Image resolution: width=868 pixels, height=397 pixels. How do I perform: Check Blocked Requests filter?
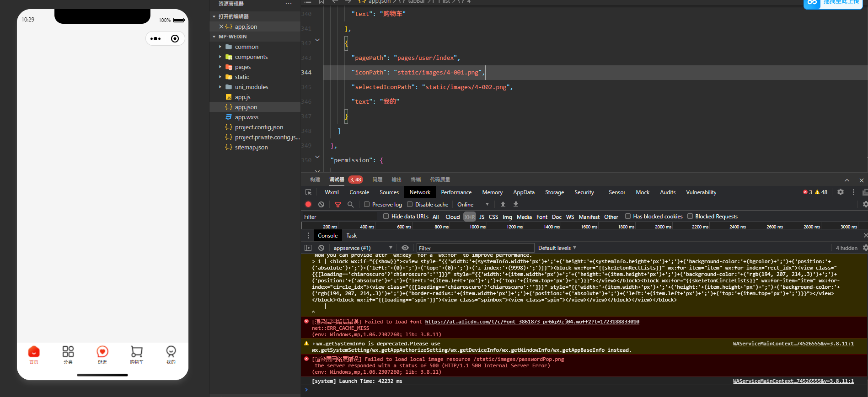point(690,217)
